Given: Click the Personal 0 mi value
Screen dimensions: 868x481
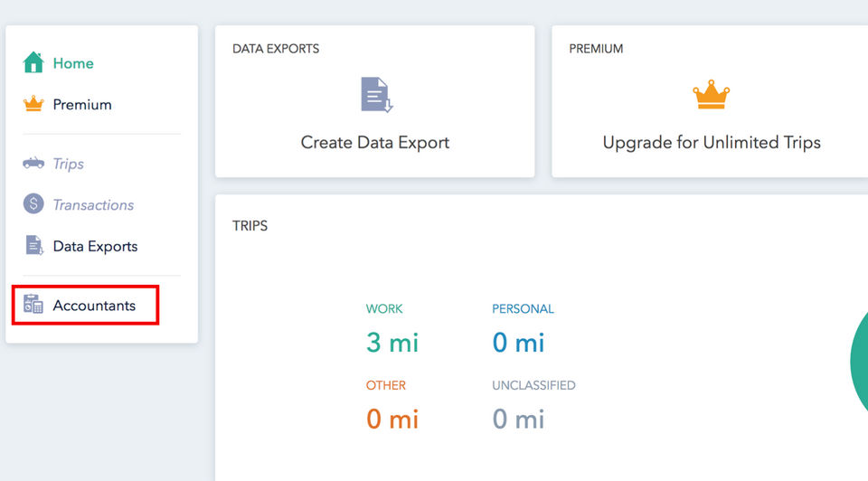Looking at the screenshot, I should [518, 343].
